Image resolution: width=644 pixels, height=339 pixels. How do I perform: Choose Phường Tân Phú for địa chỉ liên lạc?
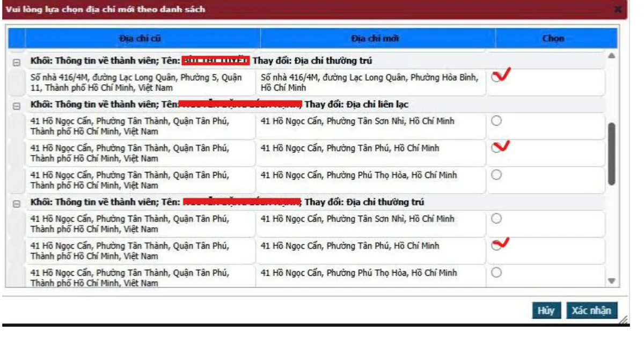click(496, 148)
